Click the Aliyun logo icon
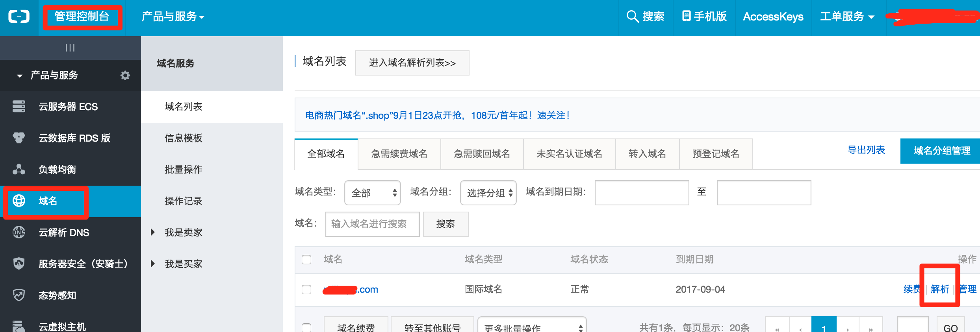This screenshot has width=980, height=332. pos(19,17)
